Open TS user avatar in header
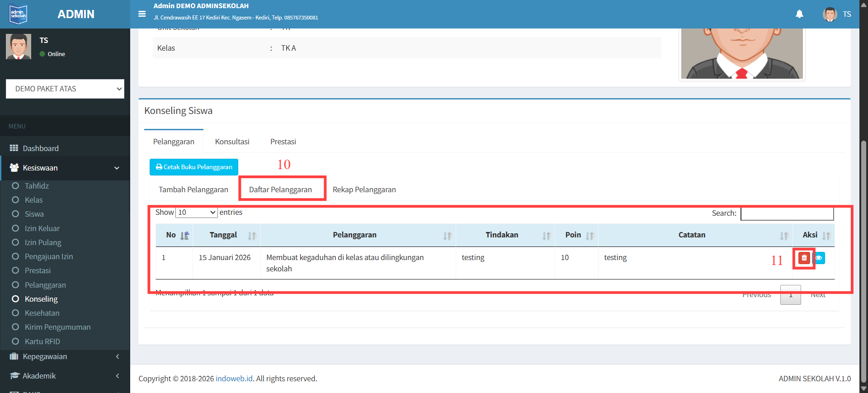This screenshot has width=868, height=393. [x=830, y=14]
